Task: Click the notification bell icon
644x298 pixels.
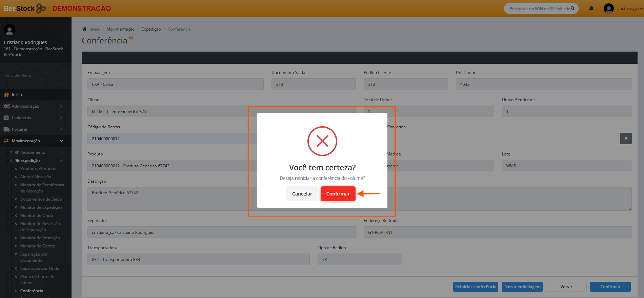Action: 591,8
